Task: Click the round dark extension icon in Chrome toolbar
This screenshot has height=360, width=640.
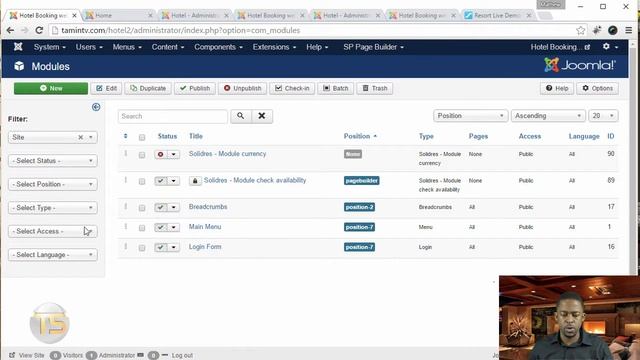Action: [613, 30]
